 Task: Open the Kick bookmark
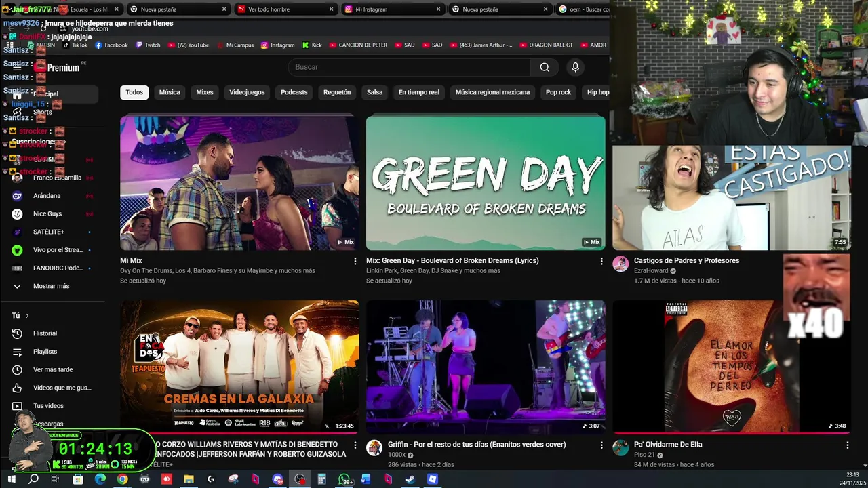pyautogui.click(x=311, y=45)
